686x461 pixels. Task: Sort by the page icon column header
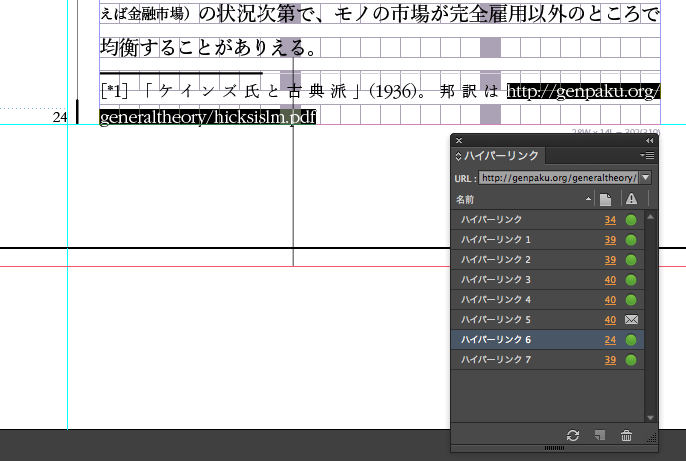point(606,199)
